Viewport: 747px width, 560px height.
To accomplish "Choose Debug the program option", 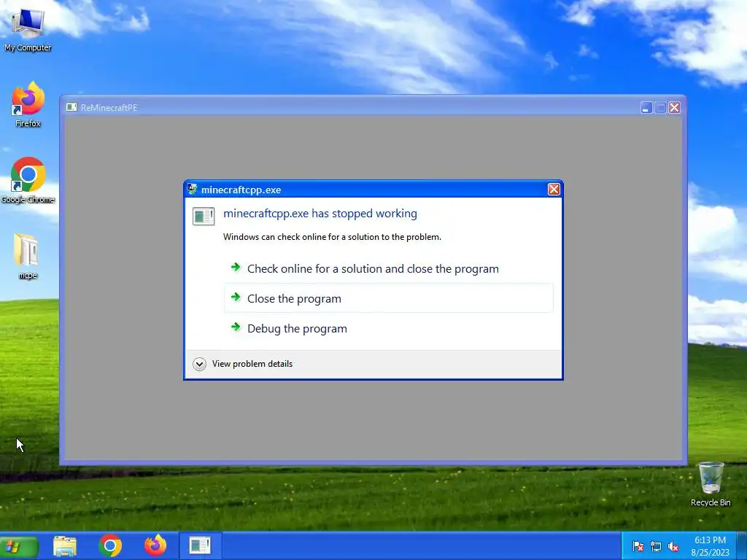I will point(389,328).
